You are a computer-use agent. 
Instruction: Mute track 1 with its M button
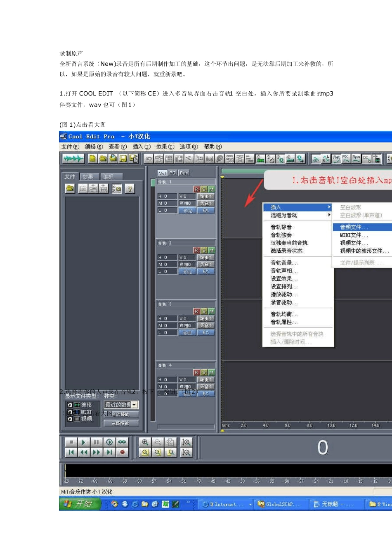pyautogui.click(x=211, y=189)
